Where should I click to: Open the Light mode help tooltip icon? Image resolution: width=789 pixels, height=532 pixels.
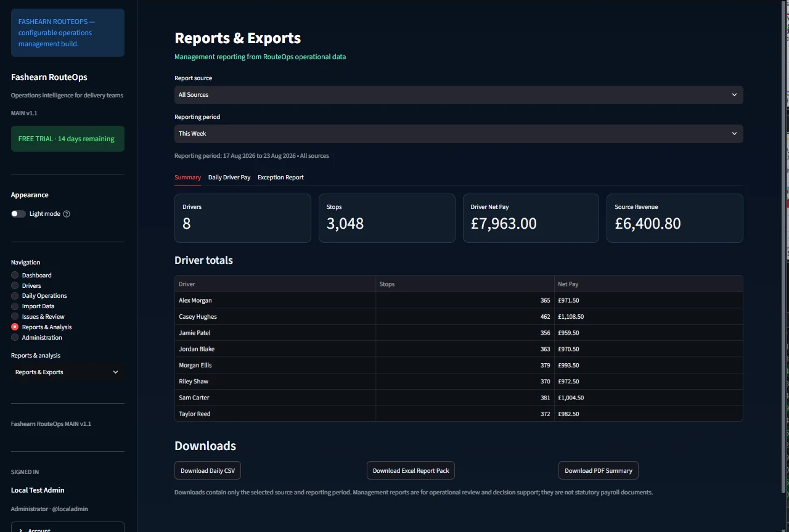click(67, 214)
